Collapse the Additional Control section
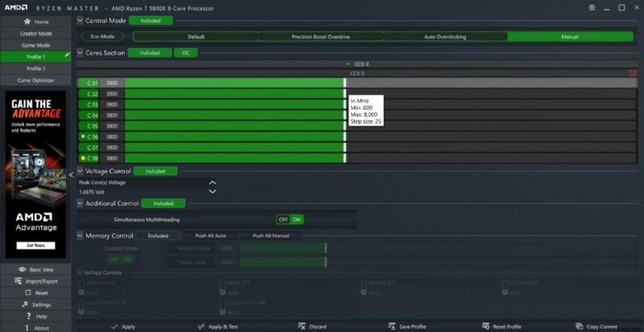The width and height of the screenshot is (644, 332). click(x=80, y=203)
